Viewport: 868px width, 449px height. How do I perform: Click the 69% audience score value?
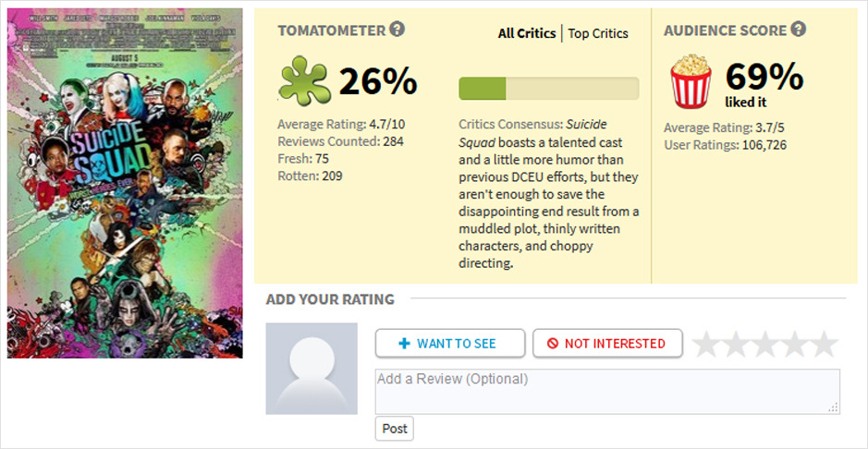pyautogui.click(x=764, y=76)
